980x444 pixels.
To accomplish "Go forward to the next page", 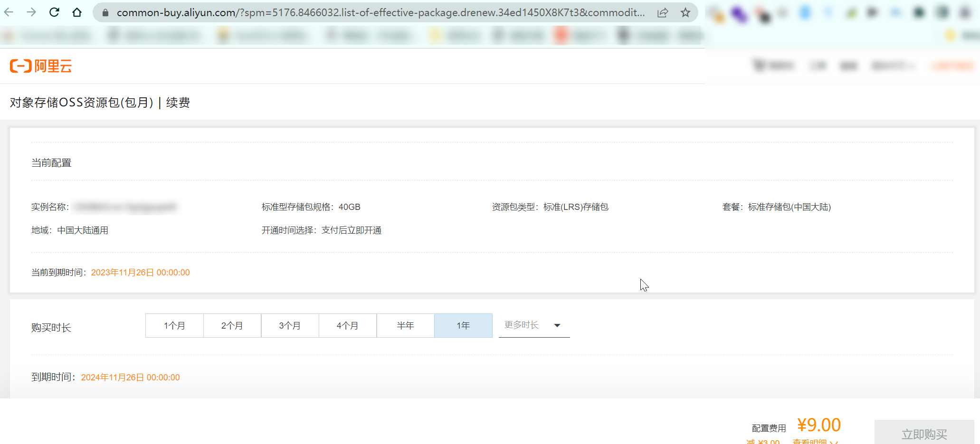I will point(31,12).
